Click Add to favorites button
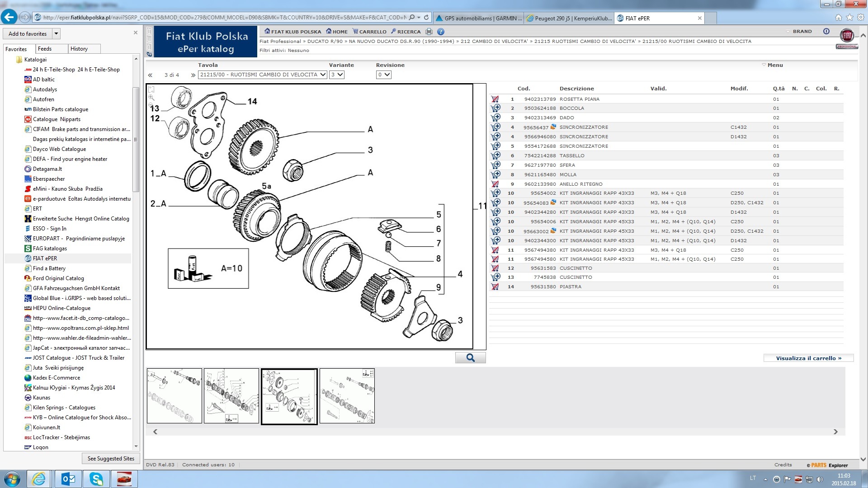868x488 pixels. tap(28, 33)
